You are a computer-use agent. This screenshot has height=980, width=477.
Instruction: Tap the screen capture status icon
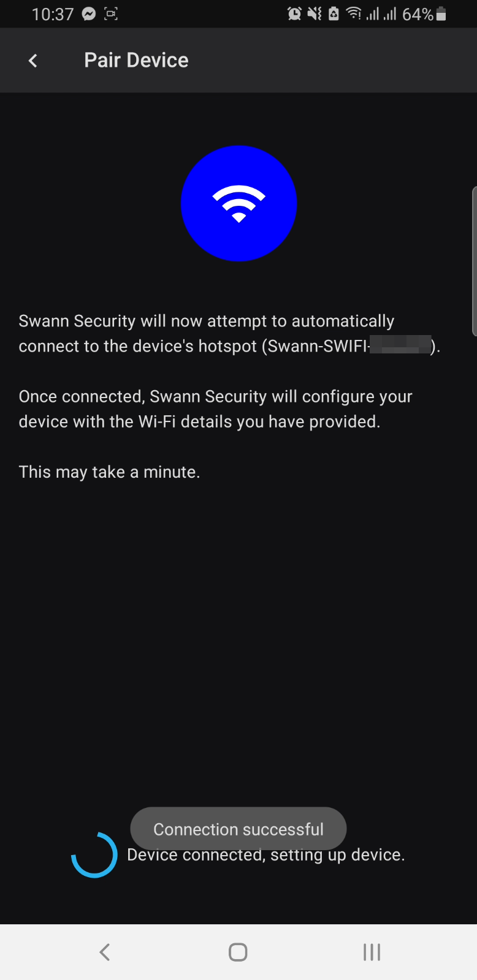[x=111, y=13]
